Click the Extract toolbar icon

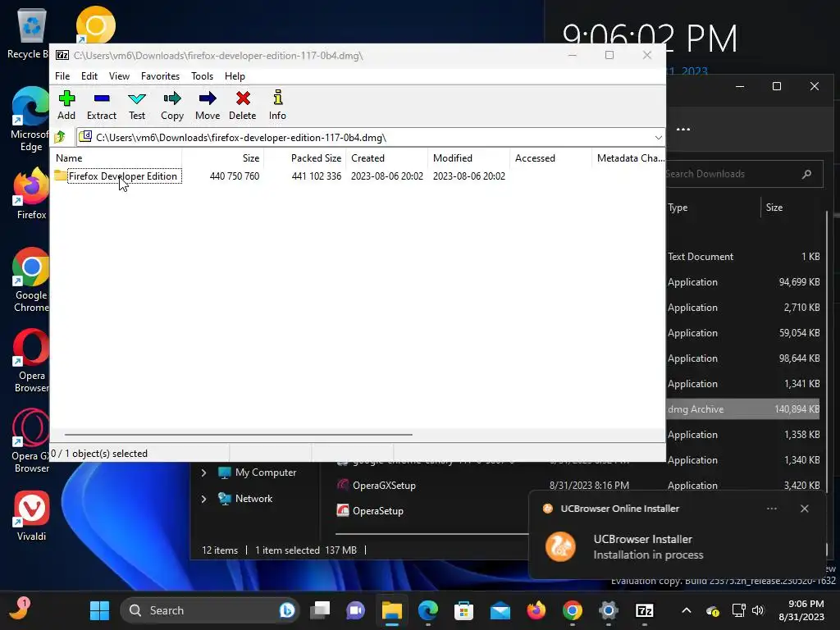click(x=101, y=105)
